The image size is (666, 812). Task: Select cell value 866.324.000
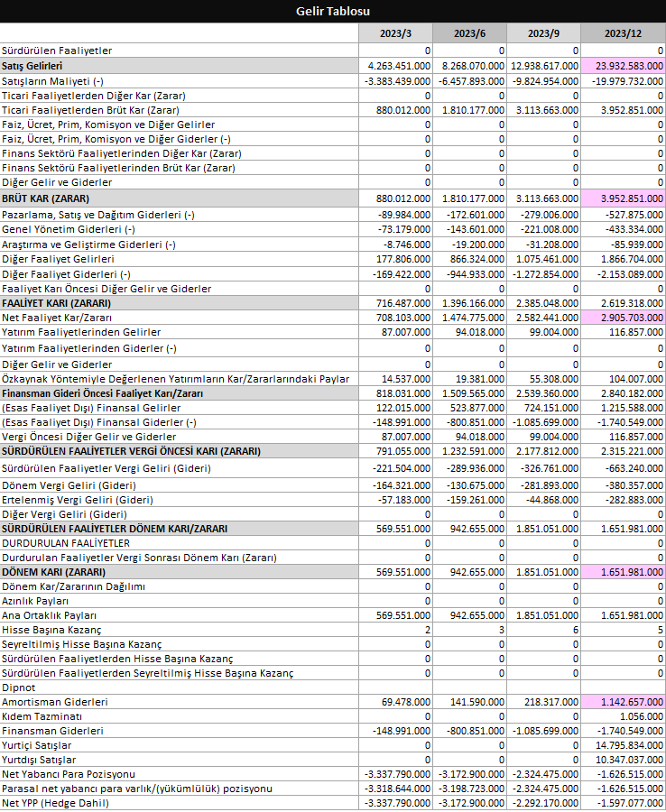(x=470, y=259)
